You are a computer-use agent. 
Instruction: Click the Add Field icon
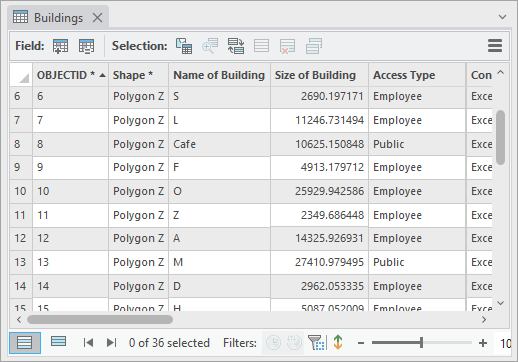(x=60, y=46)
